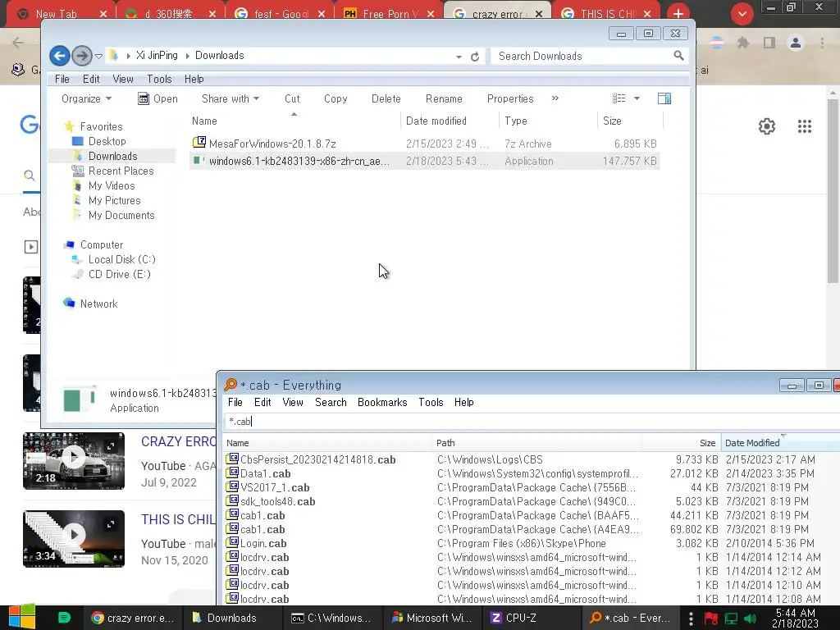Click the Open toolbar button
The width and height of the screenshot is (840, 630).
click(157, 98)
